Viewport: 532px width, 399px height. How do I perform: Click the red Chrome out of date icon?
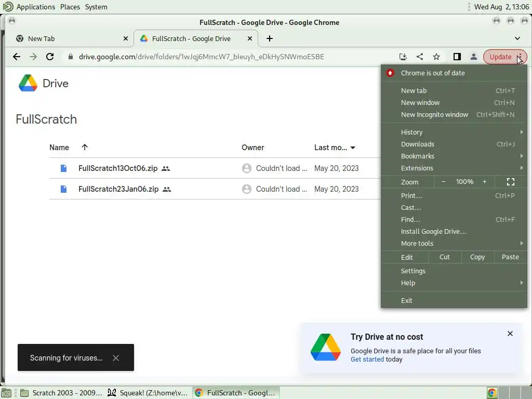click(x=390, y=73)
